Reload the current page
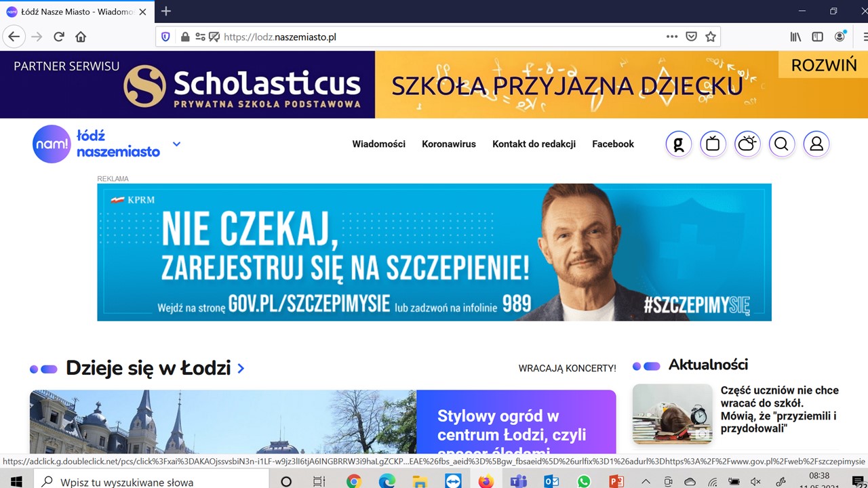Image resolution: width=868 pixels, height=488 pixels. pyautogui.click(x=59, y=37)
